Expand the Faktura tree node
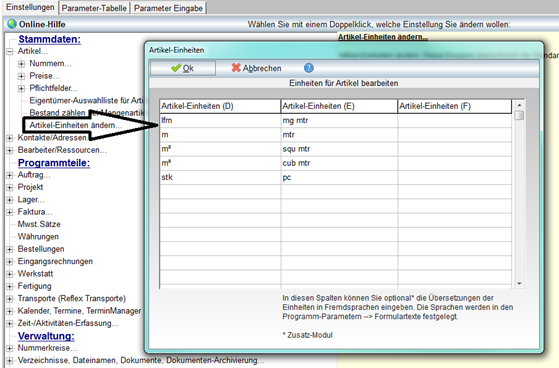This screenshot has height=368, width=559. click(10, 212)
